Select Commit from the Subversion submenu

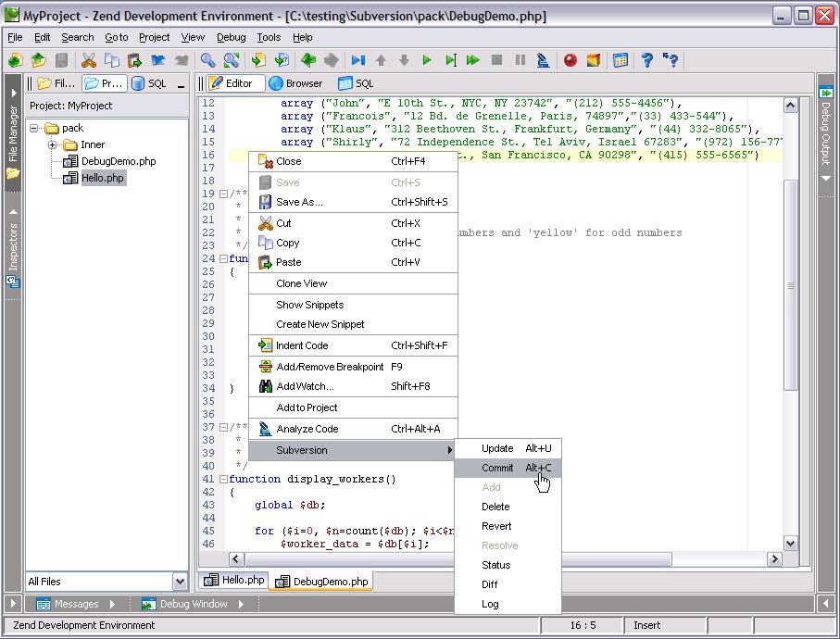pos(497,468)
